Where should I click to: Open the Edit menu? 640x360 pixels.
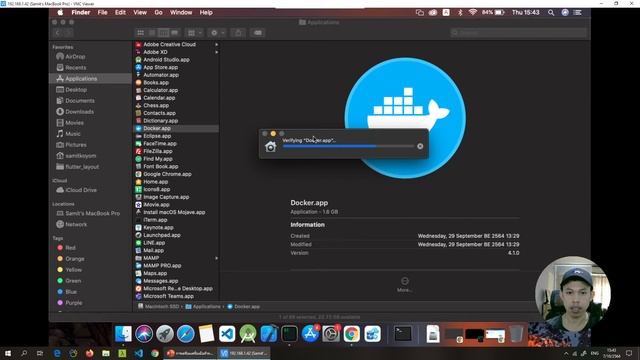click(x=120, y=12)
